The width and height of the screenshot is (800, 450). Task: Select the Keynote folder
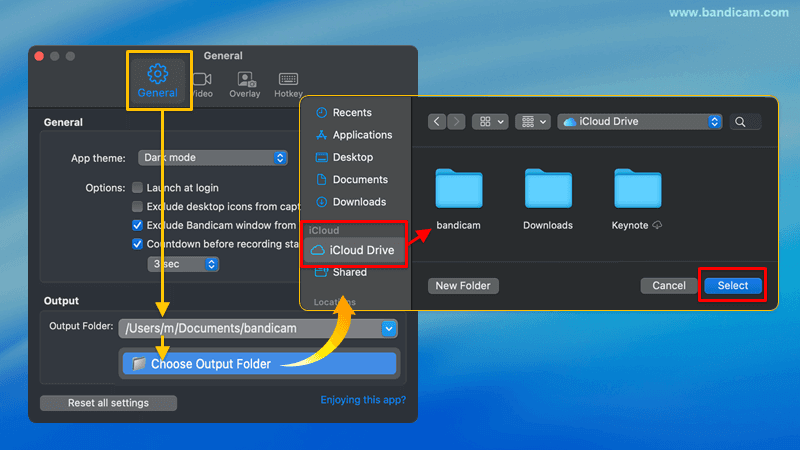click(x=637, y=199)
